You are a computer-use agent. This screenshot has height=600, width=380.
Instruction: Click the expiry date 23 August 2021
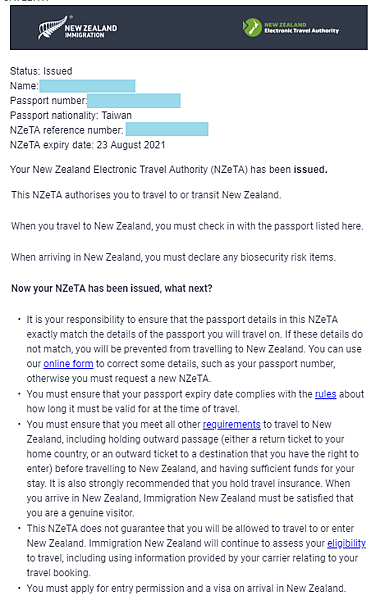(x=131, y=145)
